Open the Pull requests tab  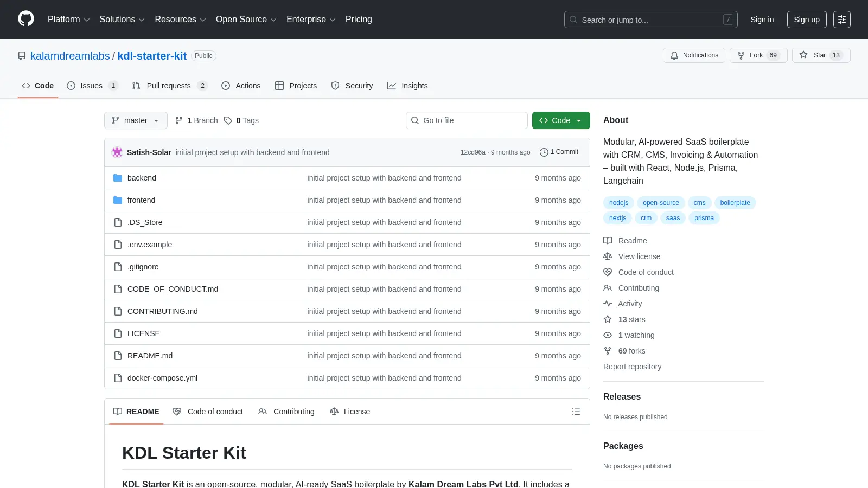[170, 86]
